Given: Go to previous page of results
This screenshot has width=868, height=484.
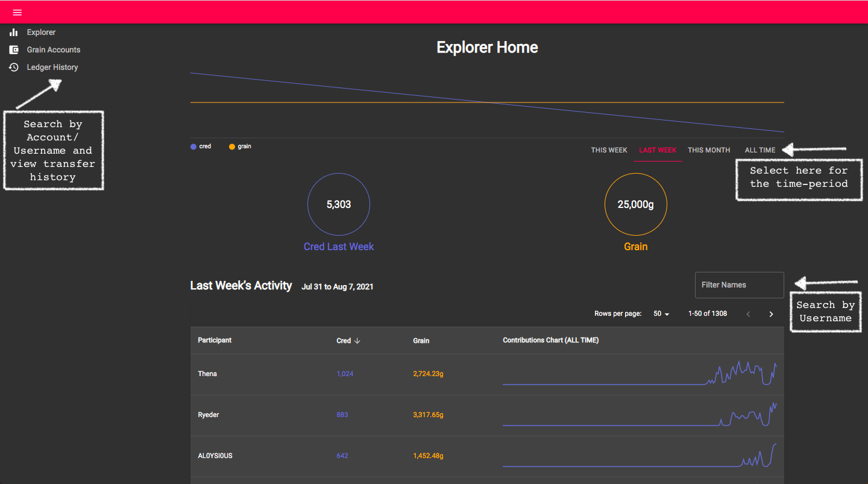Looking at the screenshot, I should pos(749,314).
